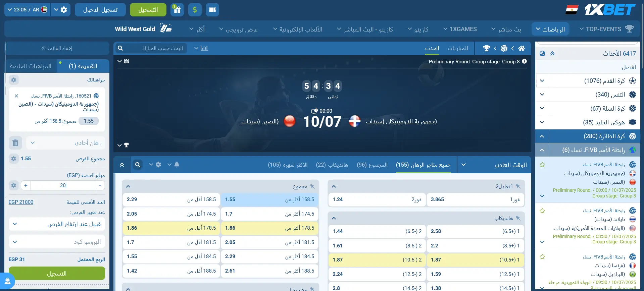Click the green registration button in header

[x=148, y=10]
